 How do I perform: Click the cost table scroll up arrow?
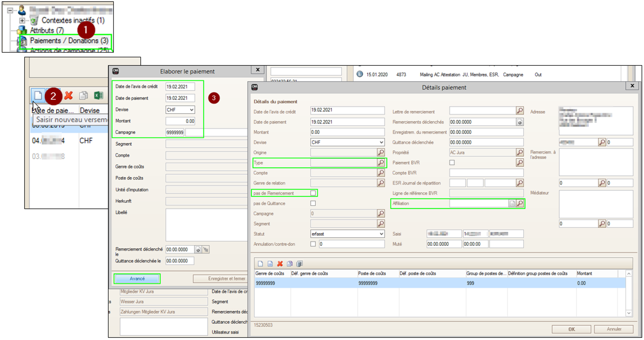click(629, 274)
